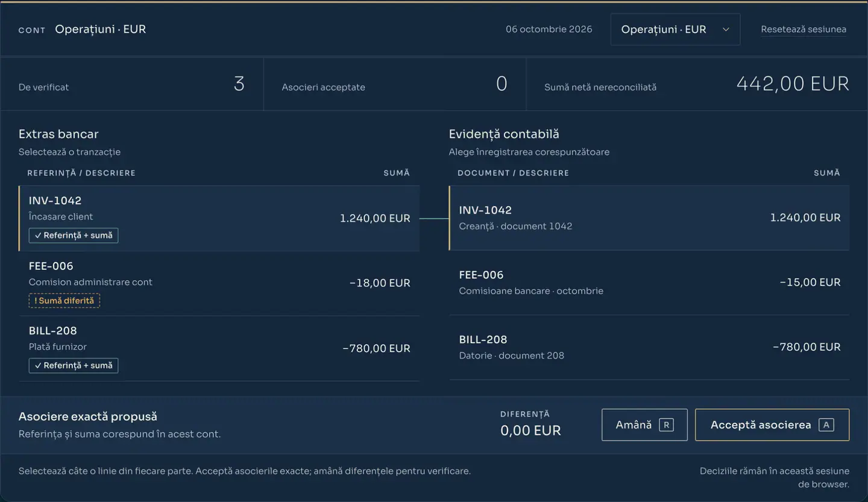Viewport: 868px width, 502px height.
Task: Click the Alege înregistrarea corespunzătoare hint text
Action: [529, 152]
